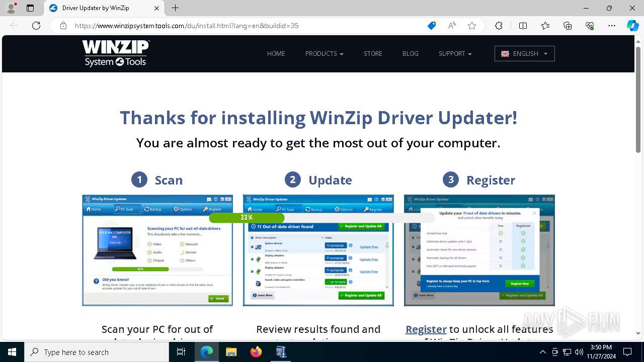Switch to Microsoft Edge on the taskbar
The width and height of the screenshot is (644, 362).
[207, 352]
